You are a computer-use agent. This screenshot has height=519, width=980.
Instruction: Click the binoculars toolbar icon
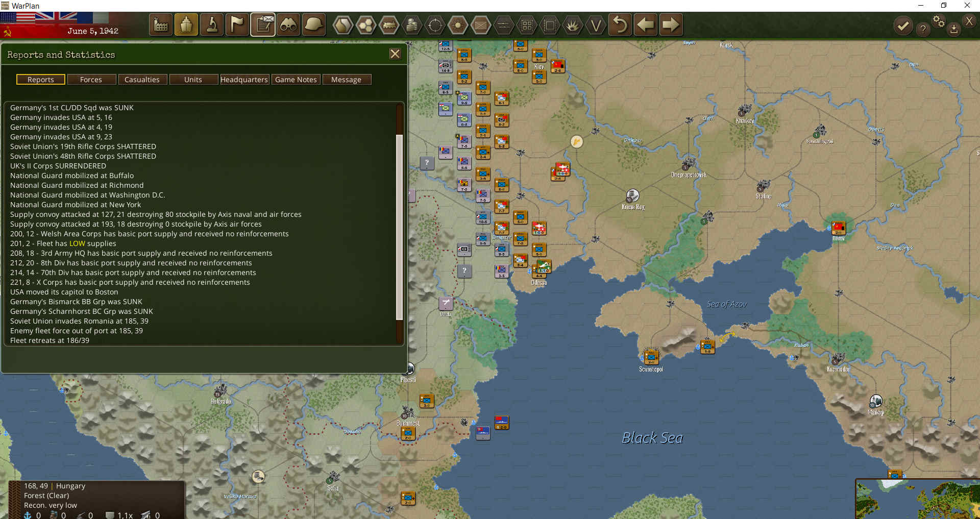[288, 24]
